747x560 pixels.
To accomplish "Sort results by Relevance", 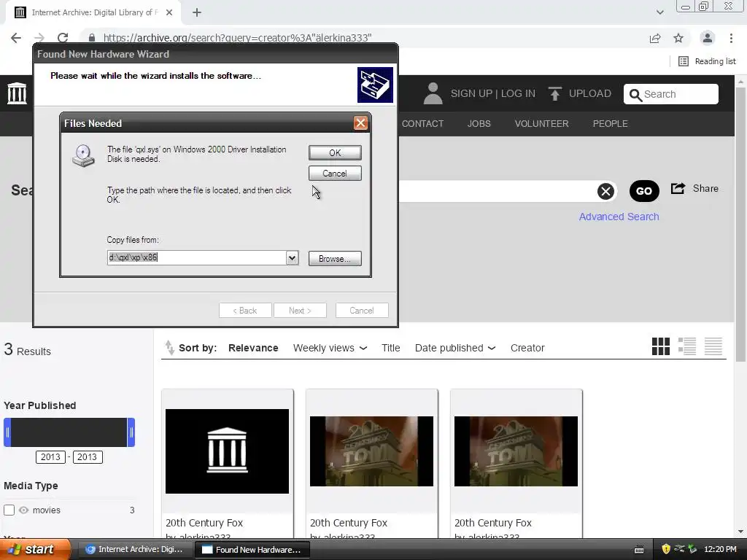I will click(x=253, y=348).
